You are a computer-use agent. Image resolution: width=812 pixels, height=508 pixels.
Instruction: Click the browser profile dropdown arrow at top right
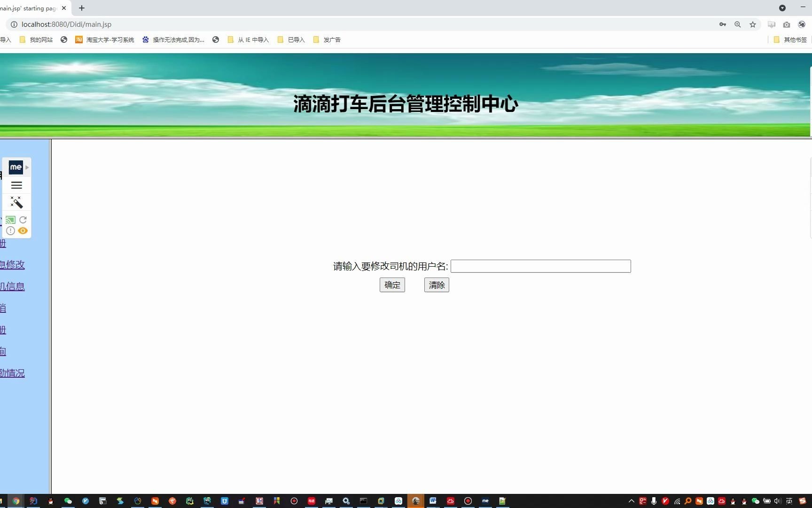(782, 8)
